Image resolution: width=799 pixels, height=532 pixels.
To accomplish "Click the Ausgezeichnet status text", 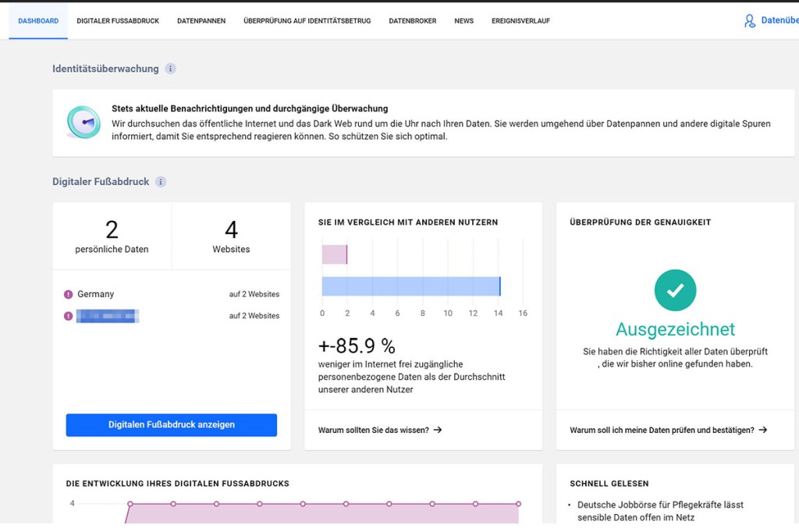I will point(675,329).
